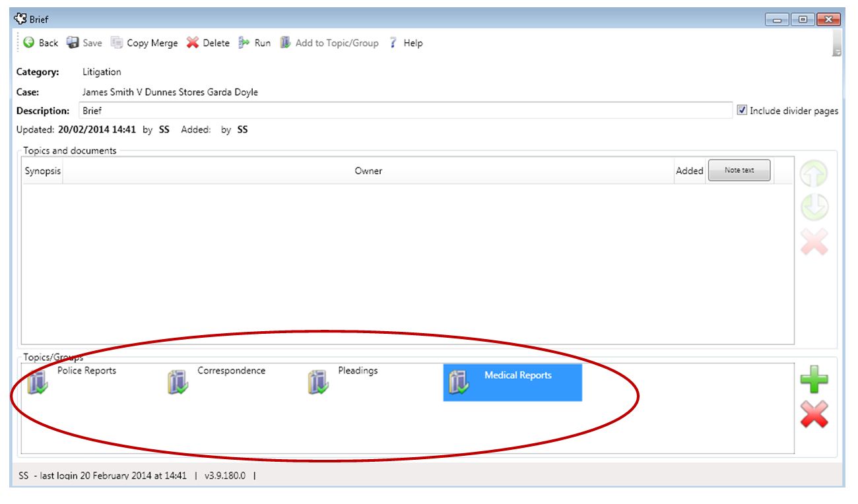Remove topic with red X icon
The image size is (858, 504).
tap(814, 414)
